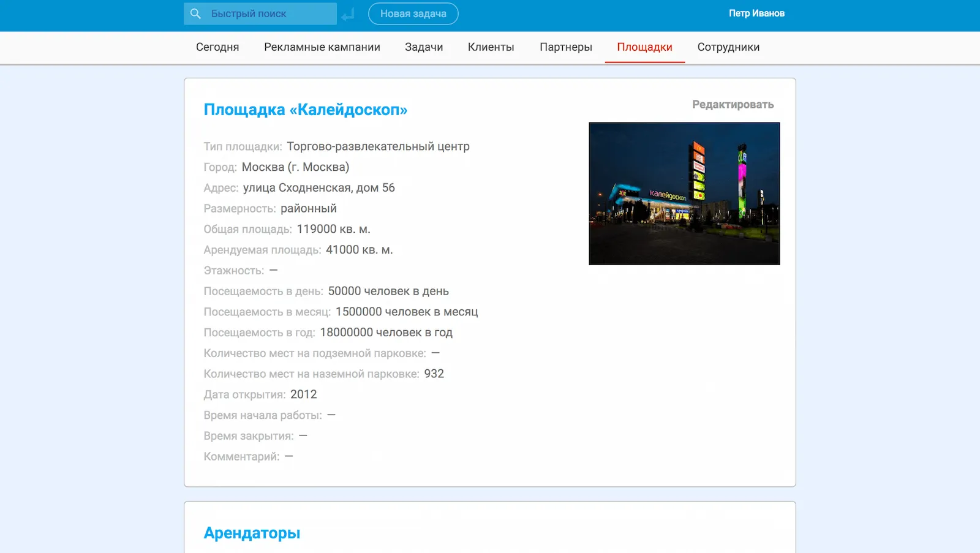Click the 119000 кв. м. total area value
The height and width of the screenshot is (553, 980).
[333, 229]
